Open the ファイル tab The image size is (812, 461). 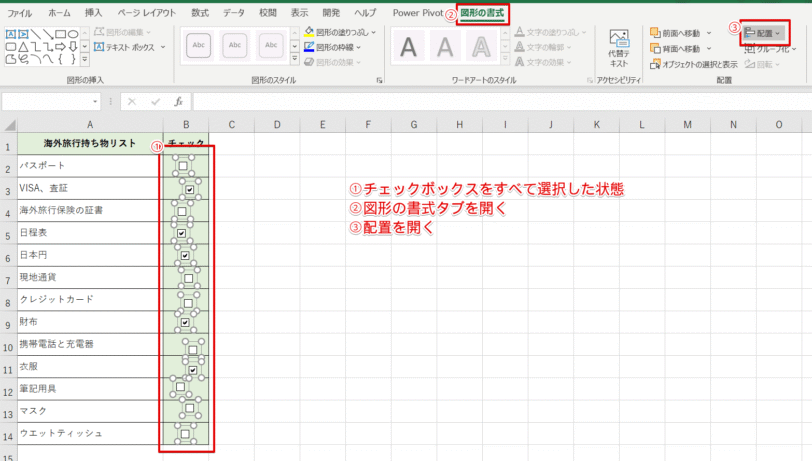click(20, 13)
